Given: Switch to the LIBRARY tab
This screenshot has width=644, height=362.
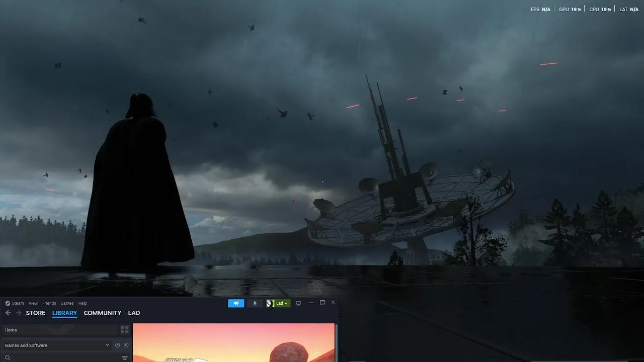Looking at the screenshot, I should [x=64, y=313].
